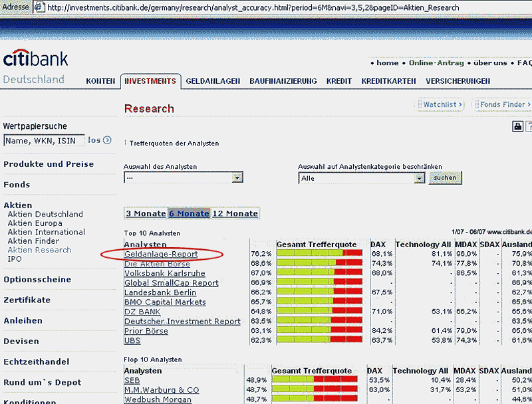Open the Devisen sidebar section
The height and width of the screenshot is (404, 532).
coord(21,342)
